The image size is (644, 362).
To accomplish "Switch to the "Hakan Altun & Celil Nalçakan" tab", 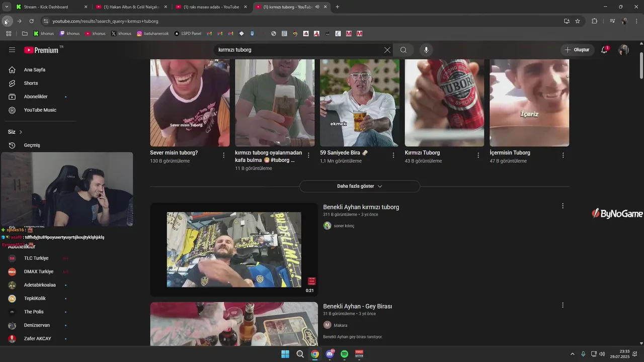I will 131,7.
